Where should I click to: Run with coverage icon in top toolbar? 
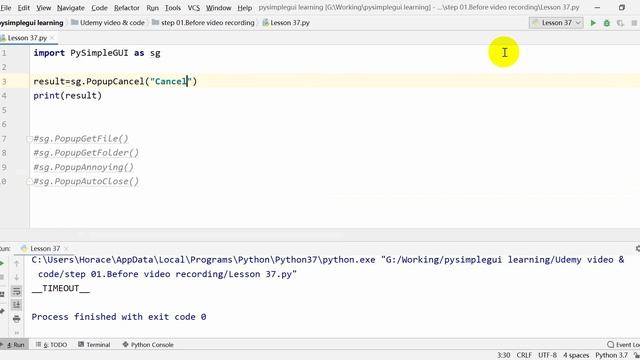pyautogui.click(x=620, y=23)
